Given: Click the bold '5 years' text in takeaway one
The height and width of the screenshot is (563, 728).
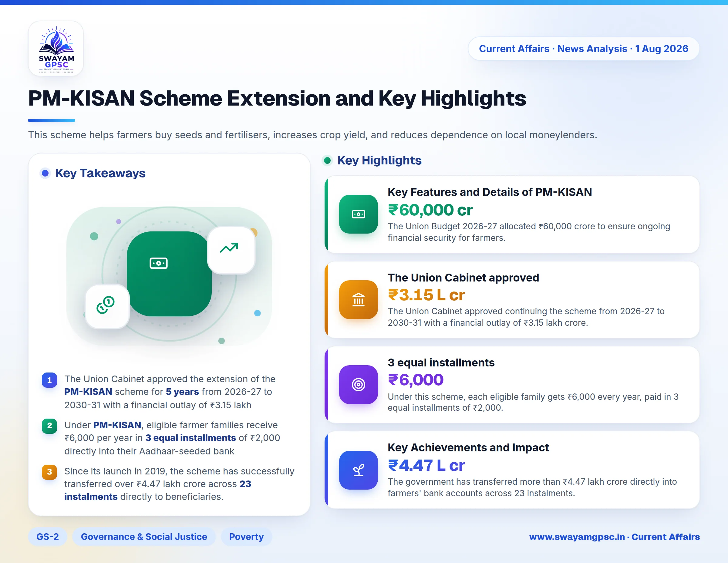Looking at the screenshot, I should 182,392.
